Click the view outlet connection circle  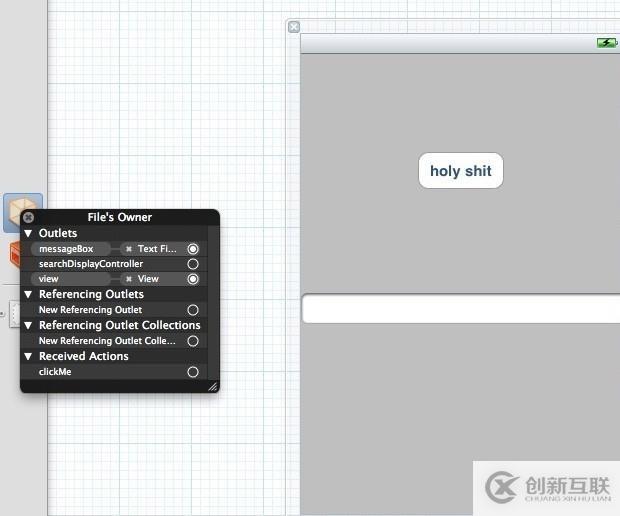coord(193,279)
